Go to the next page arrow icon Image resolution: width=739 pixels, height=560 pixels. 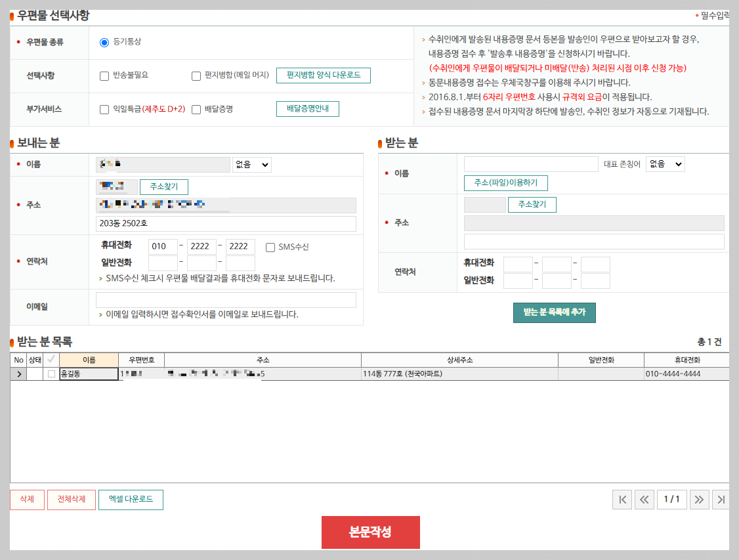(x=699, y=499)
